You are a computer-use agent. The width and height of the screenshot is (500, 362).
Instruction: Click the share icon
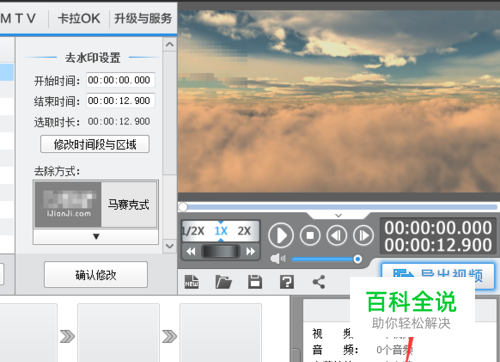tap(319, 282)
